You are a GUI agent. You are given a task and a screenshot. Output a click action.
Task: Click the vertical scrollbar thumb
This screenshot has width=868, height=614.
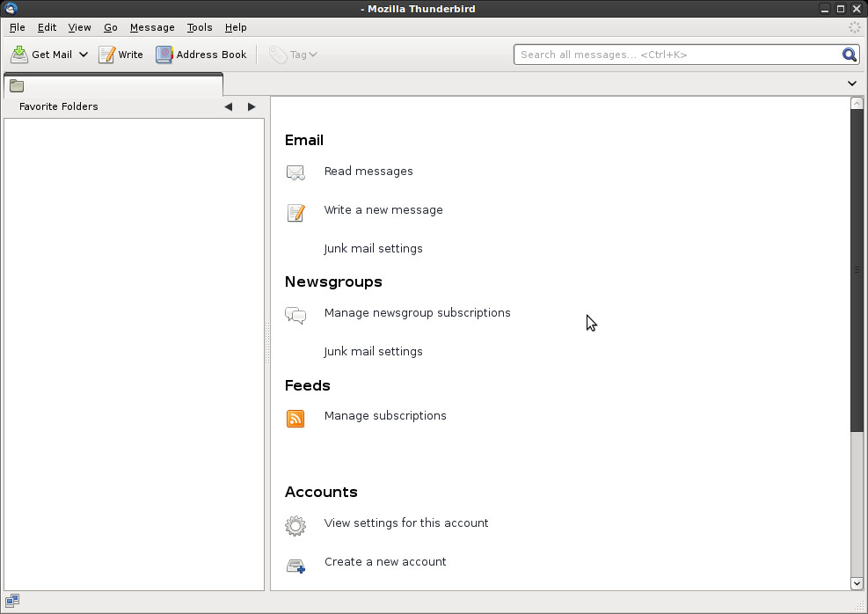click(857, 270)
